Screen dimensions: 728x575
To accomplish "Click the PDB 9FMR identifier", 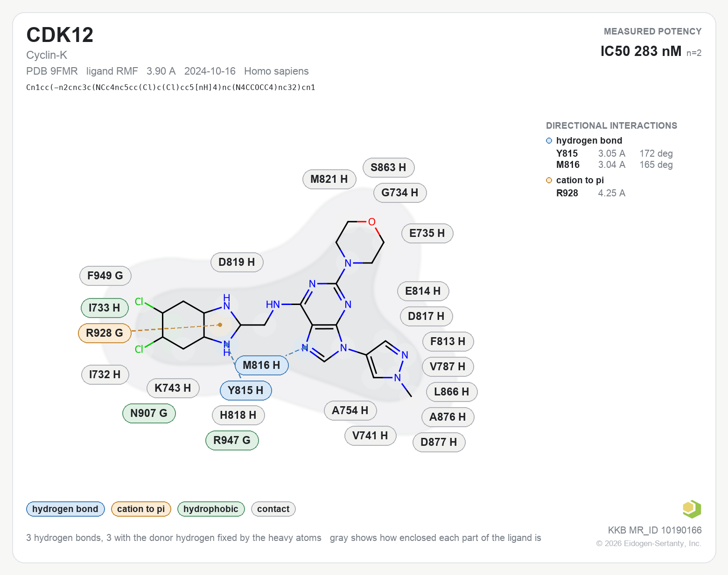I will [52, 71].
